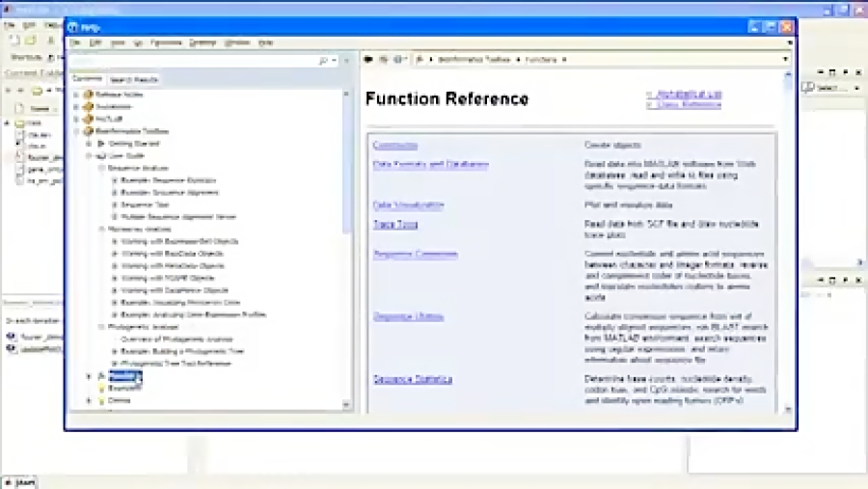Click the open file icon in MATLAB main toolbar
The width and height of the screenshot is (868, 489).
(31, 40)
